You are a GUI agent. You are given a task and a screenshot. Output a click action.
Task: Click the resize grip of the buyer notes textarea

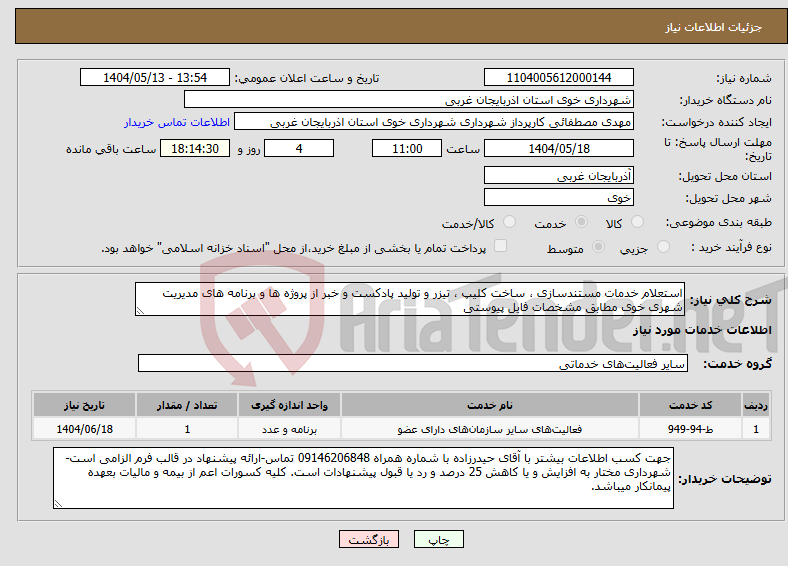[x=59, y=504]
